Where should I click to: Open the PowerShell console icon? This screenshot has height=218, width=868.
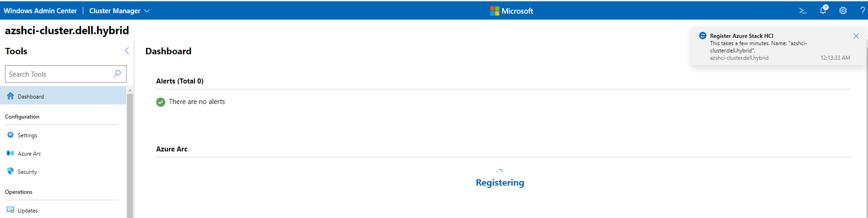[802, 10]
